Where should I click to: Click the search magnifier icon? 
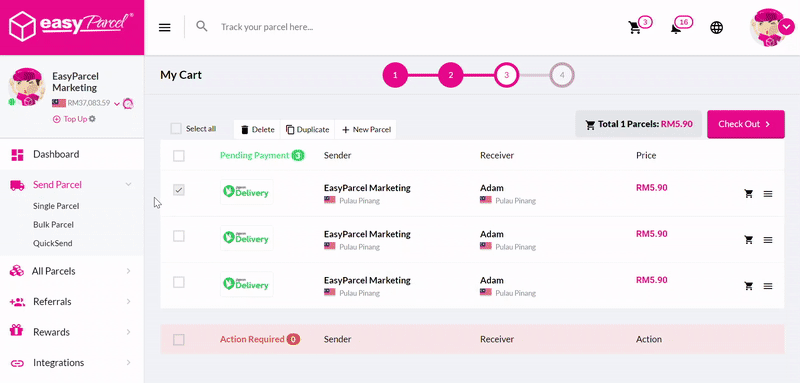click(x=202, y=26)
